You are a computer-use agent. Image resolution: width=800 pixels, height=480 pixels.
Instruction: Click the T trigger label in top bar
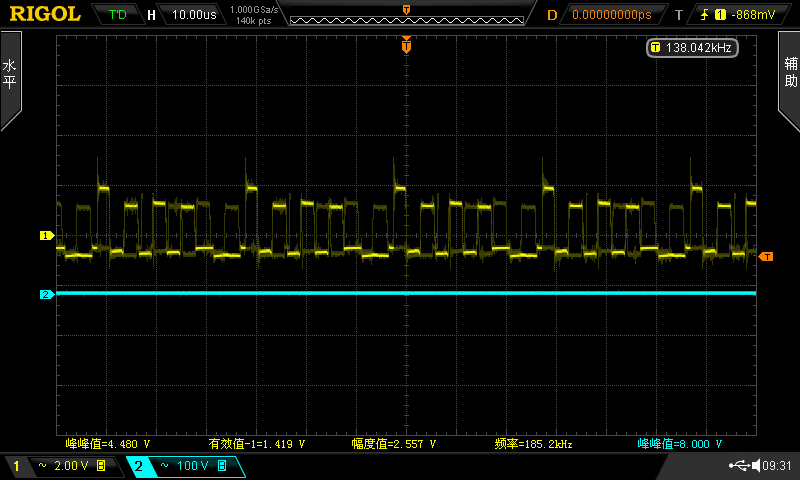pyautogui.click(x=679, y=15)
